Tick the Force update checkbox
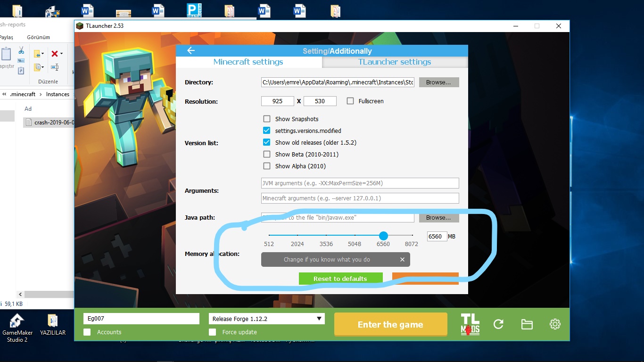The height and width of the screenshot is (362, 644). coord(212,332)
